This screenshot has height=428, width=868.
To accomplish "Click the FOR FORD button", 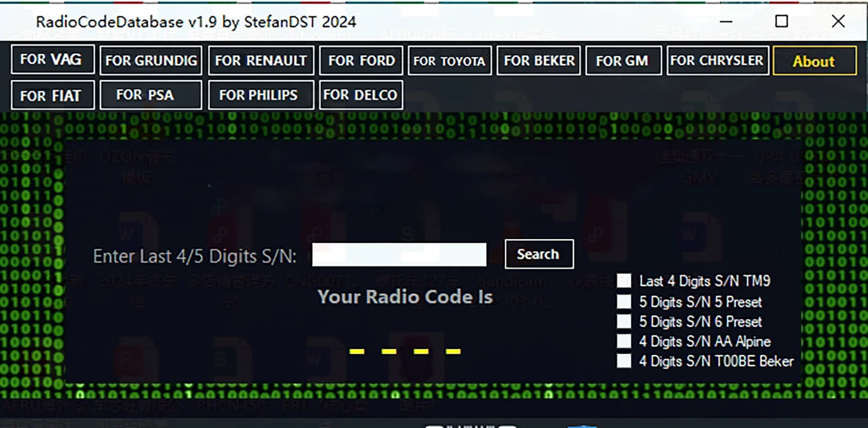I will pyautogui.click(x=361, y=60).
